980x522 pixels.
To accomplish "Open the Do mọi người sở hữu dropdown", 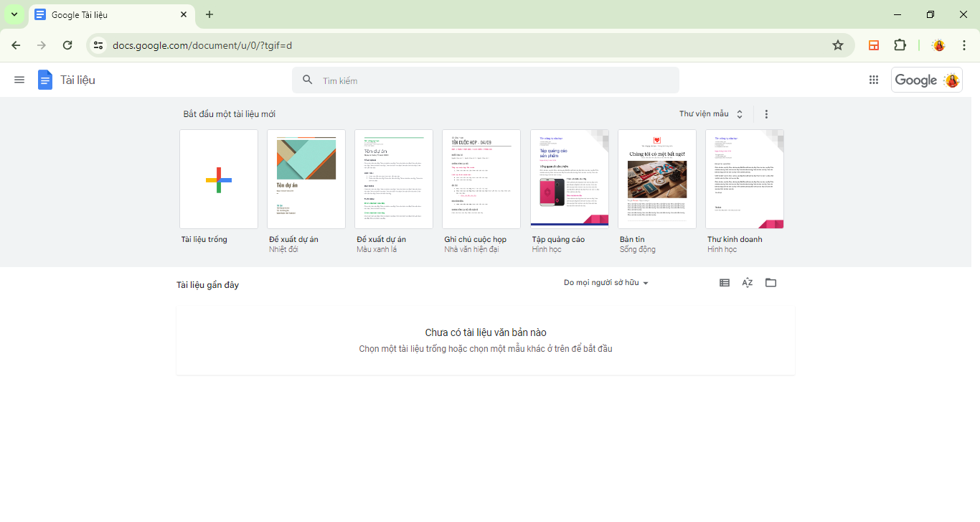I will 606,283.
